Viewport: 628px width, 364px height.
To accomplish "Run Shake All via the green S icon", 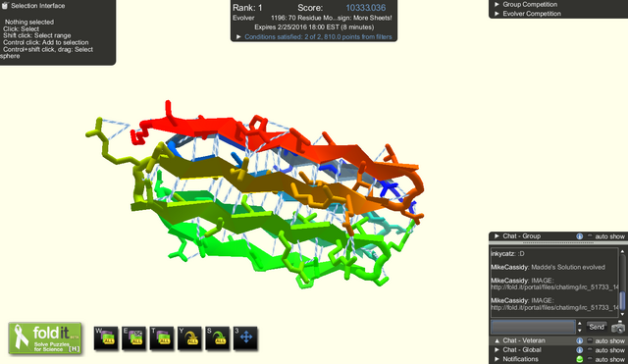I will (218, 338).
